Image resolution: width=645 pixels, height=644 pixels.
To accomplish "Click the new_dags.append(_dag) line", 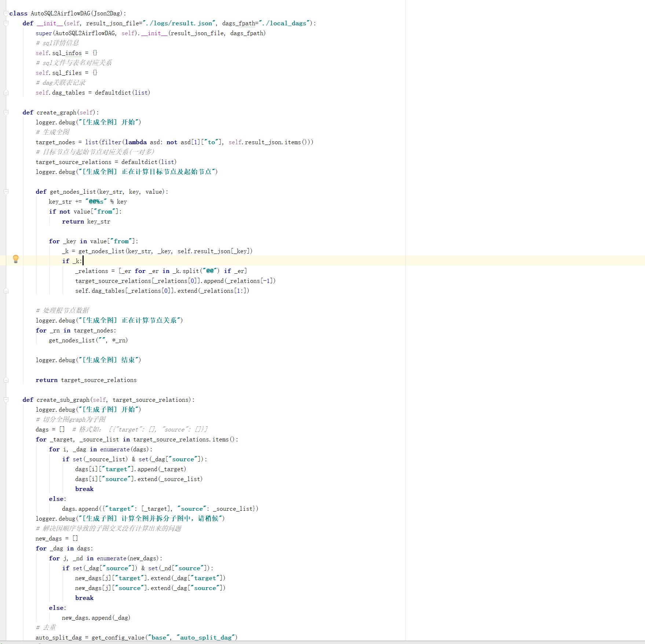I will 96,618.
